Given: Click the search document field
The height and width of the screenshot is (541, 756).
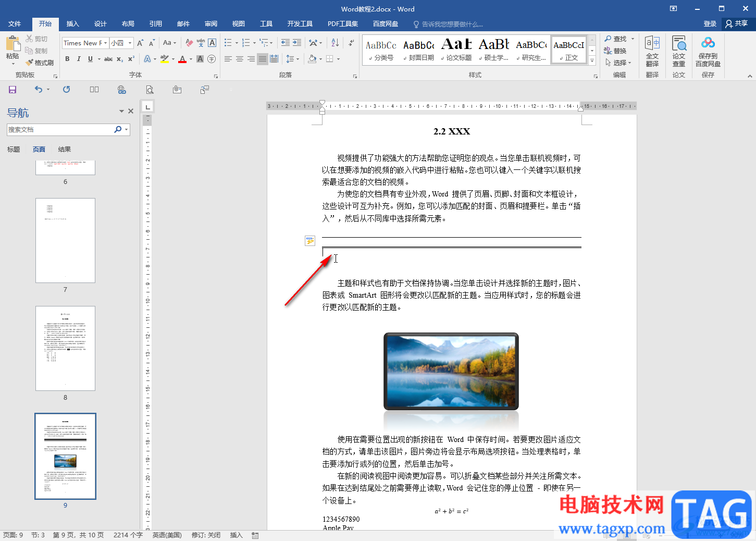Looking at the screenshot, I should point(60,129).
